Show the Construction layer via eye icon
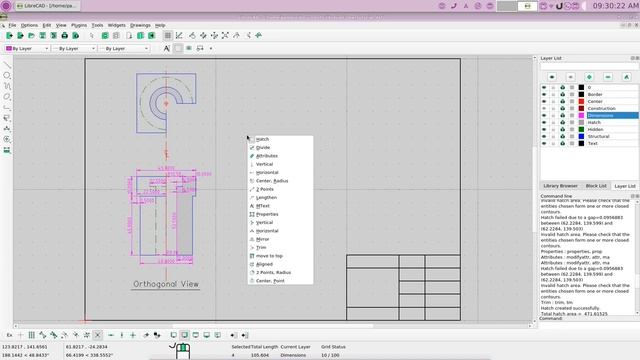 544,109
